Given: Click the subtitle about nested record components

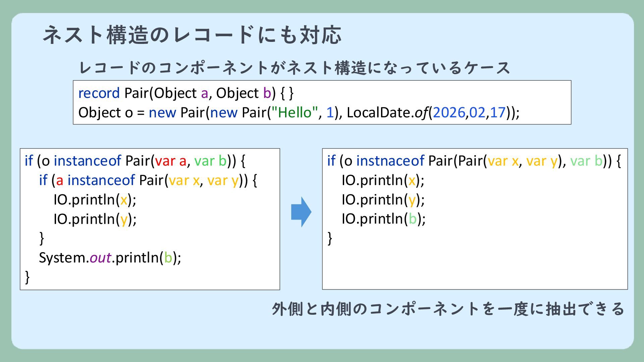Looking at the screenshot, I should point(294,68).
